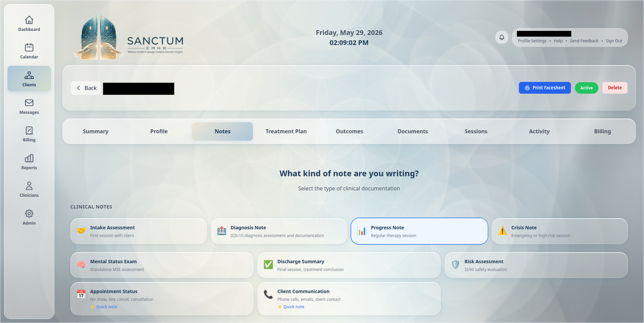The width and height of the screenshot is (644, 323).
Task: Click the Sign Out link
Action: pyautogui.click(x=614, y=41)
